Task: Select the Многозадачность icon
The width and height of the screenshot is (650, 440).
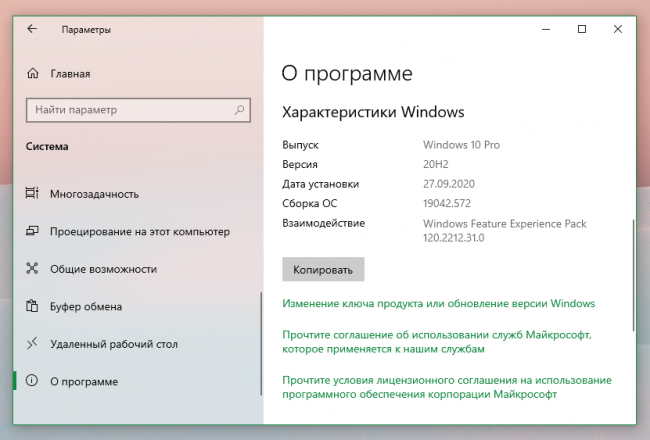Action: click(x=32, y=193)
